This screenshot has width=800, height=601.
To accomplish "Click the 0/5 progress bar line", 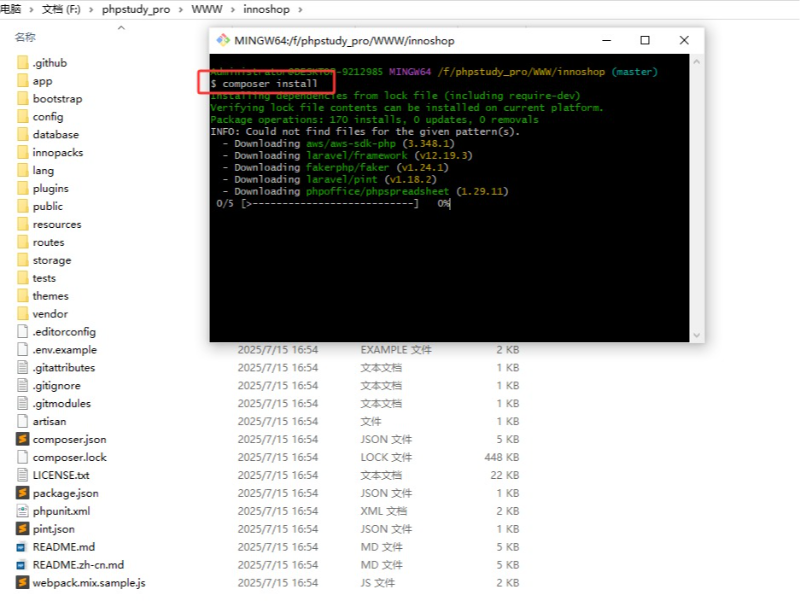I will pyautogui.click(x=333, y=204).
